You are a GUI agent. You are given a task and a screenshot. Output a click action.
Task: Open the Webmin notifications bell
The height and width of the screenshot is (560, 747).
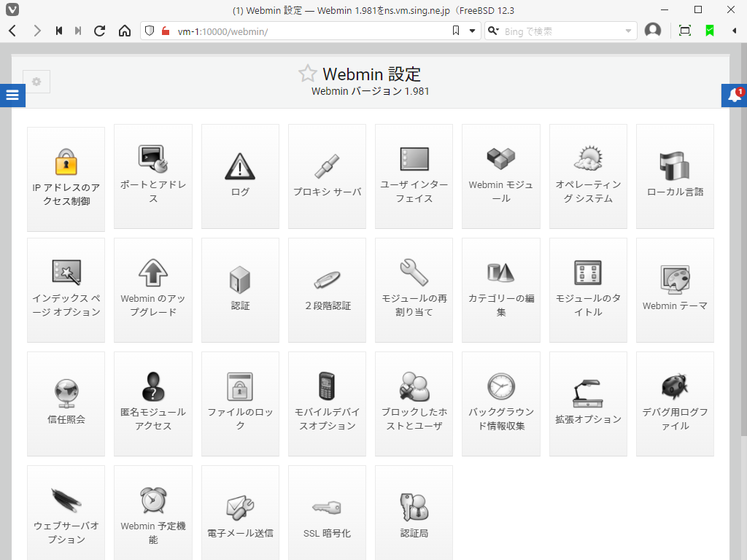(734, 96)
